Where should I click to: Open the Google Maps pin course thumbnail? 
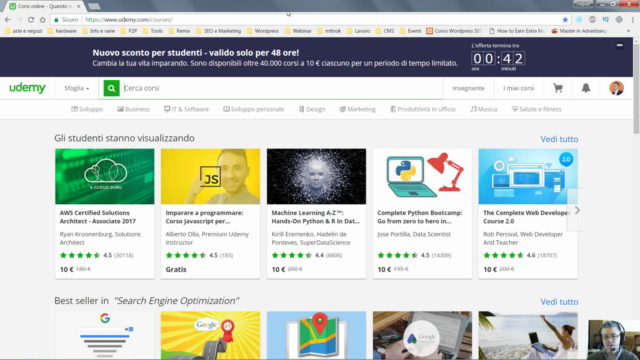click(x=316, y=335)
